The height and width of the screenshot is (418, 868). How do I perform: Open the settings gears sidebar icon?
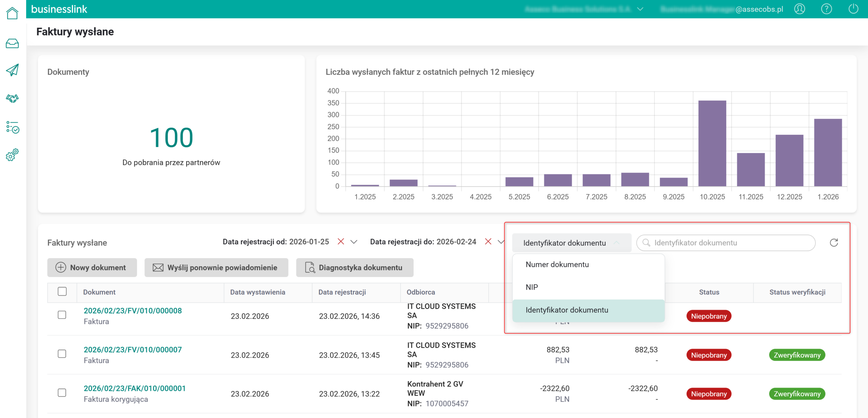point(12,155)
